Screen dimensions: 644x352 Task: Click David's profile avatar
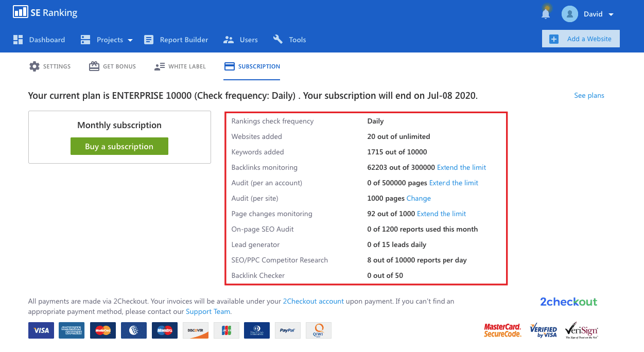click(x=570, y=14)
